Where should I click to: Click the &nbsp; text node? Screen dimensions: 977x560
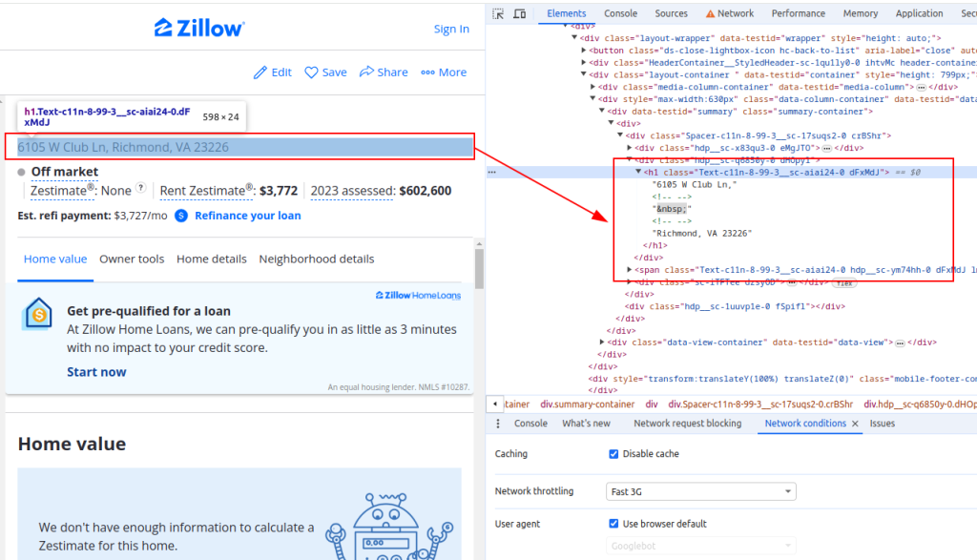(672, 209)
